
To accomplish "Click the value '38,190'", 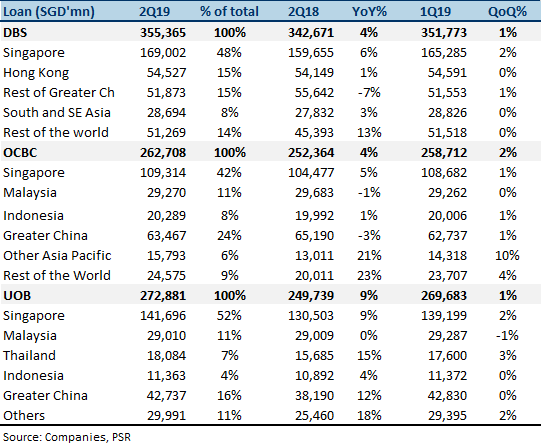I will click(x=314, y=395).
